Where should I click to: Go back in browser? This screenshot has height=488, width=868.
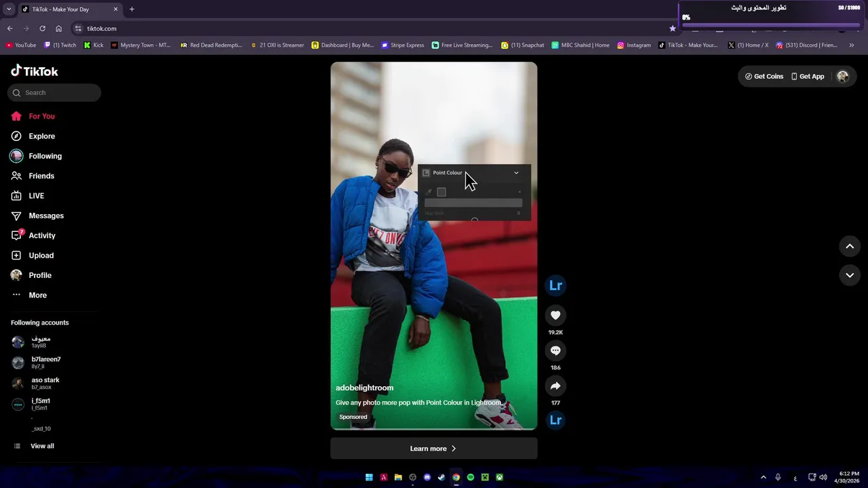tap(9, 28)
